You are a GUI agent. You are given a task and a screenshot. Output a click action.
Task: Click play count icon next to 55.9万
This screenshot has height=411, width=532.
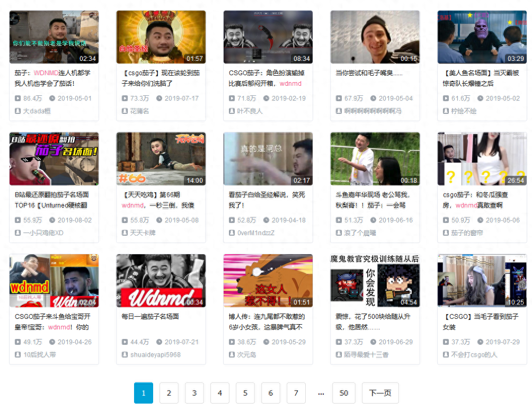click(x=18, y=220)
